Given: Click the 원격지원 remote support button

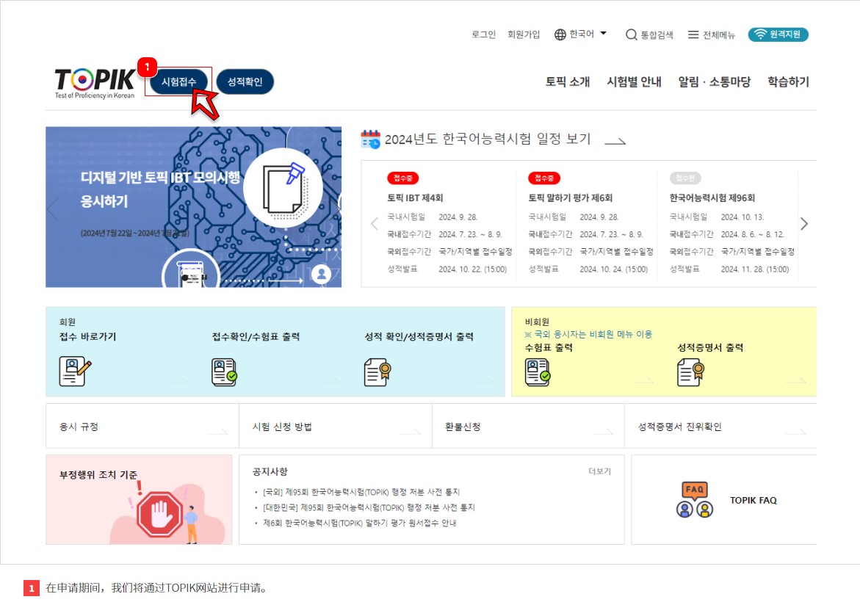Looking at the screenshot, I should pos(778,35).
